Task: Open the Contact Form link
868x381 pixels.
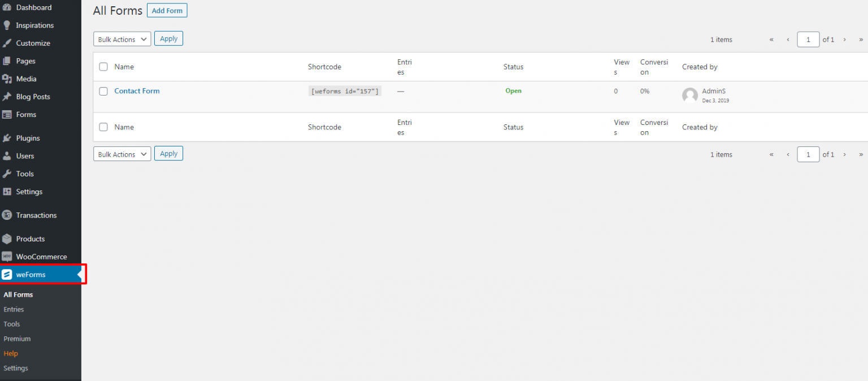Action: (137, 91)
